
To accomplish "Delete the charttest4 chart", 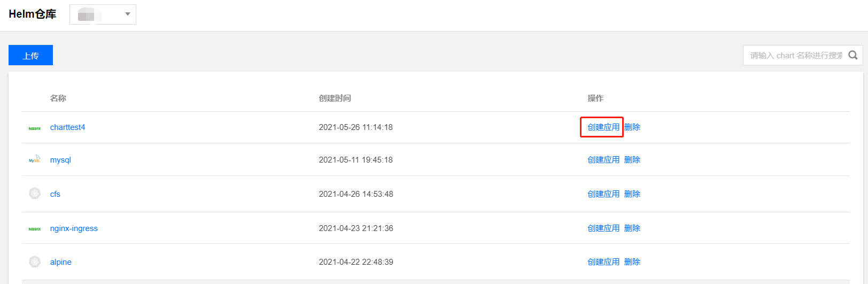I will 632,127.
